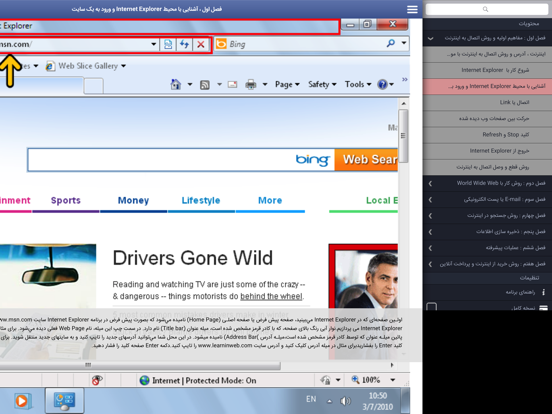Click the RSS Feeds icon in the command bar
Image resolution: width=552 pixels, height=414 pixels.
pos(205,85)
